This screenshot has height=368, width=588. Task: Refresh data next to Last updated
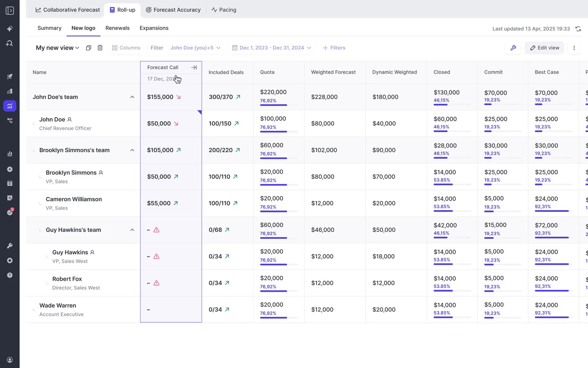(578, 29)
